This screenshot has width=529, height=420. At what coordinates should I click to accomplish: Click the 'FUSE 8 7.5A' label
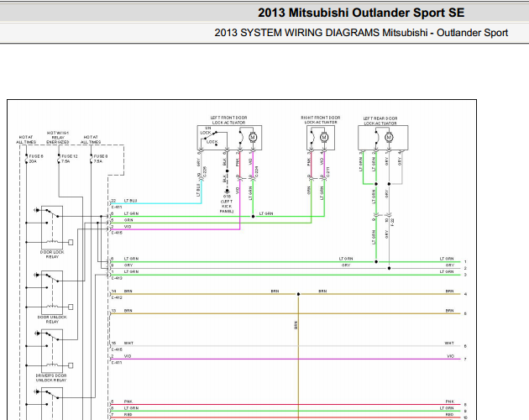[101, 159]
